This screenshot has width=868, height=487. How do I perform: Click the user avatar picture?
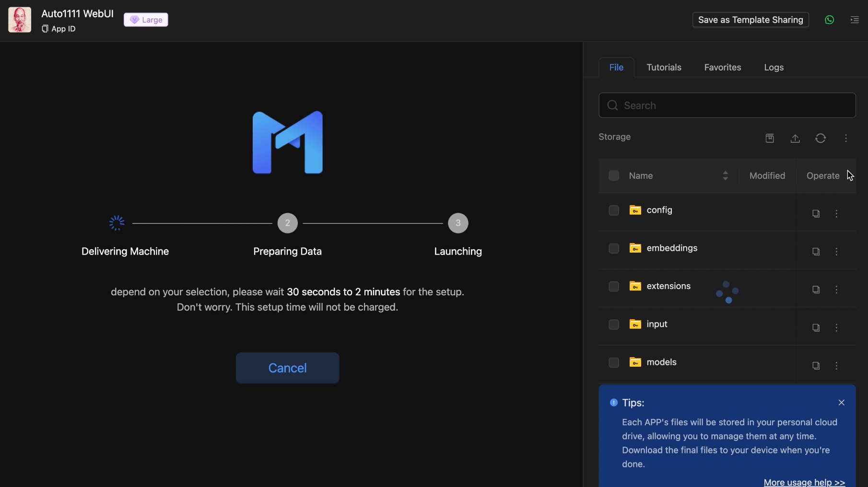20,20
